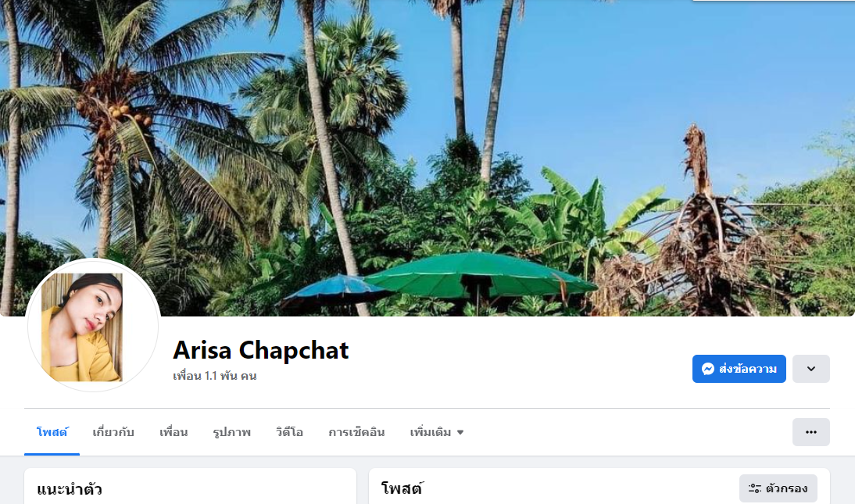Open the three-dots profile options menu
This screenshot has height=504, width=855.
pyautogui.click(x=810, y=432)
